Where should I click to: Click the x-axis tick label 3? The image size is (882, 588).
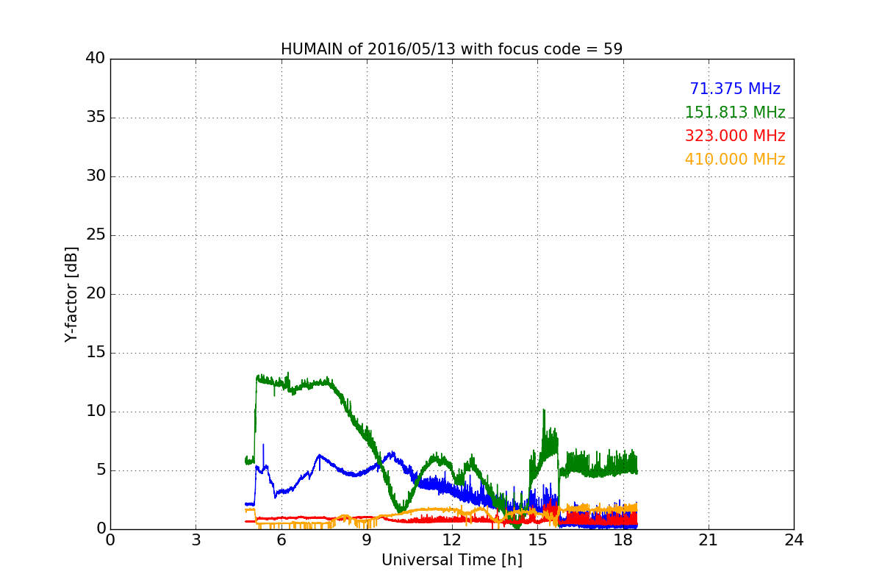pos(196,540)
